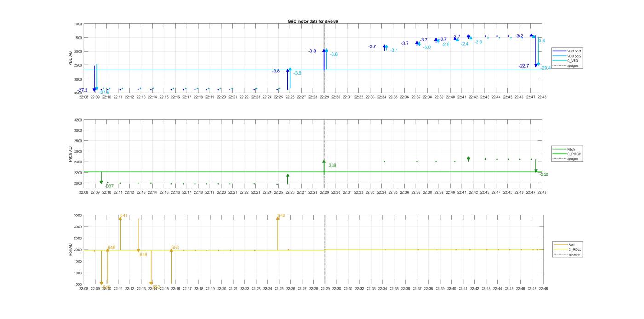This screenshot has height=319, width=644.
Task: Click the "3500" tick on Roll AD axis
Action: (78, 215)
